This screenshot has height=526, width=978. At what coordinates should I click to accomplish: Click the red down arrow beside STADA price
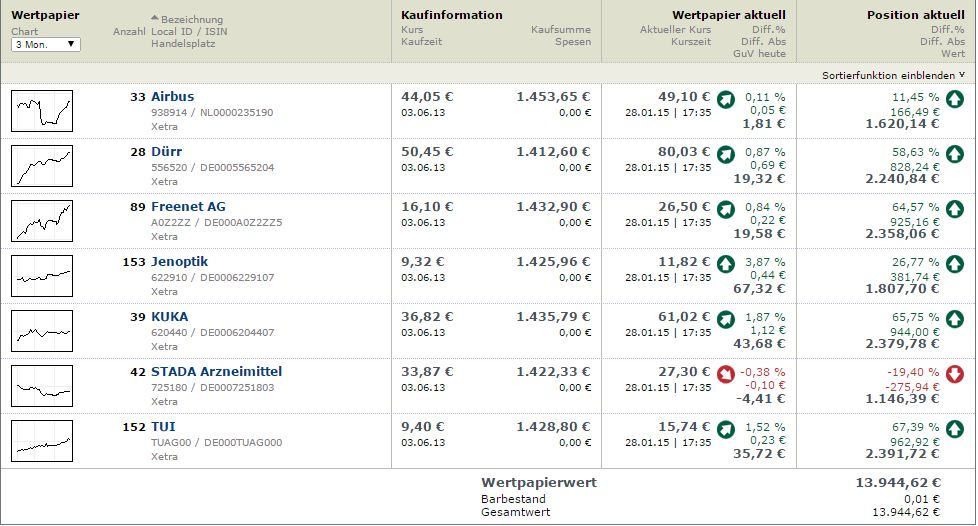pos(726,374)
